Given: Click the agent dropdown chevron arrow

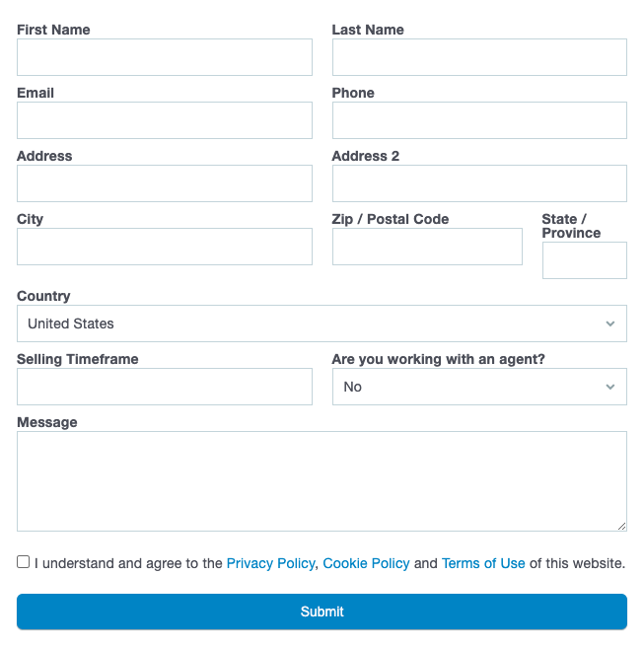Looking at the screenshot, I should coord(610,387).
